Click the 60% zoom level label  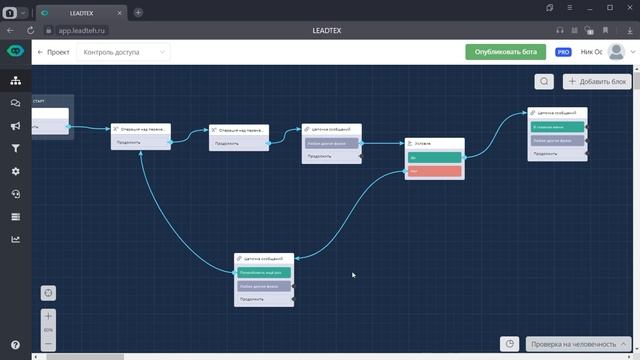tap(48, 330)
